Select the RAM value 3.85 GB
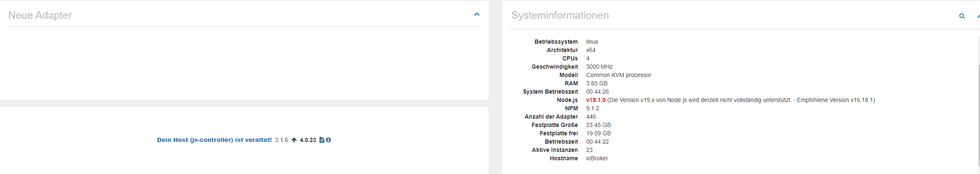This screenshot has width=980, height=174. tap(596, 83)
